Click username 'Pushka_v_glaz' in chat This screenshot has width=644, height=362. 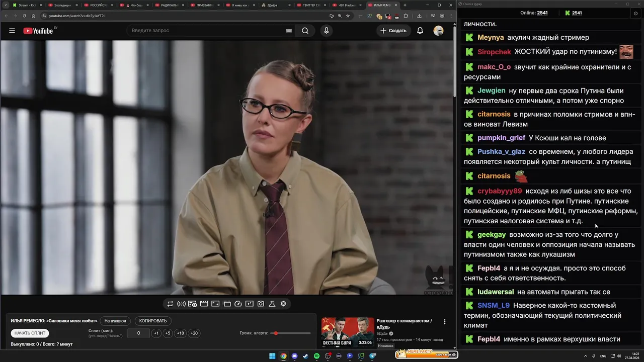501,151
